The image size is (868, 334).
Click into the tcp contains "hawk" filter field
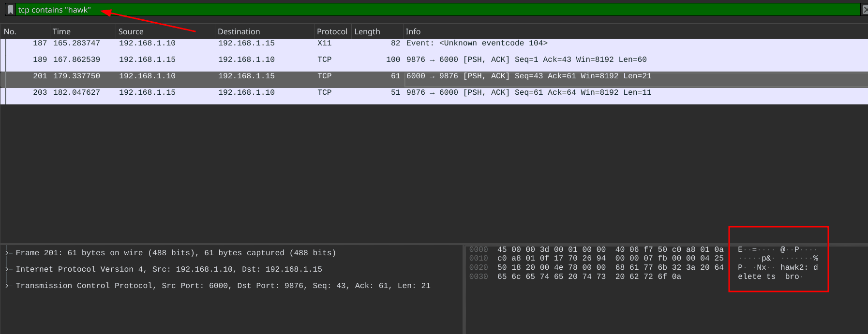[435, 10]
